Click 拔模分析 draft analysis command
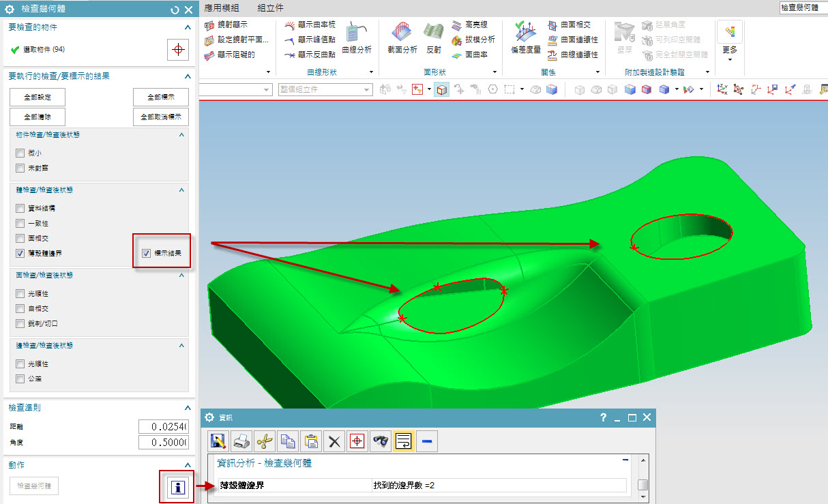 (473, 40)
